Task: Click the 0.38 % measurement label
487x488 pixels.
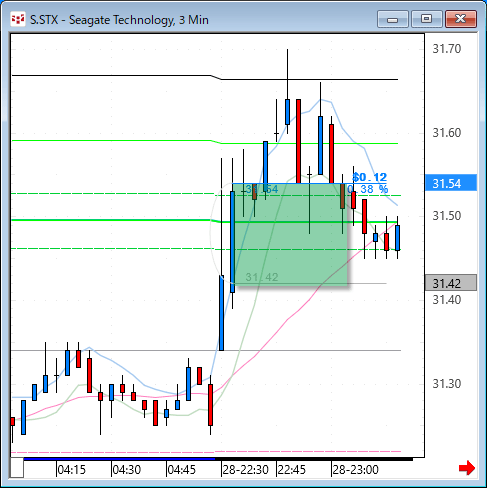Action: point(368,189)
